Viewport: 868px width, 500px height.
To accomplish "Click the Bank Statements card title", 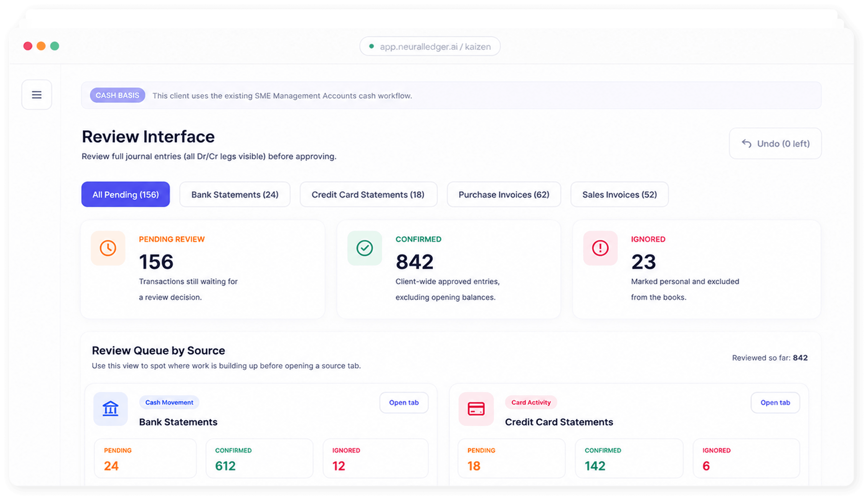I will 178,422.
